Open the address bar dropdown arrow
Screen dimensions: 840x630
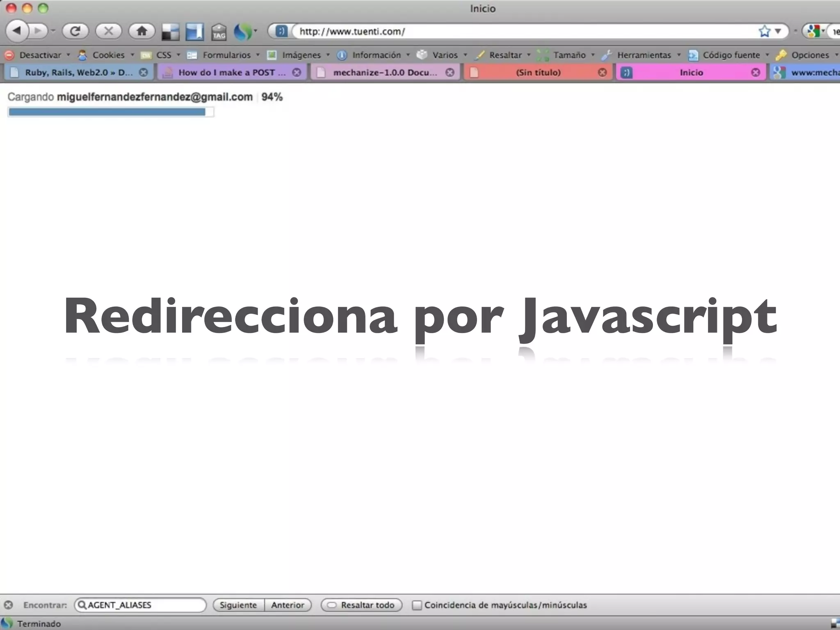click(x=778, y=31)
